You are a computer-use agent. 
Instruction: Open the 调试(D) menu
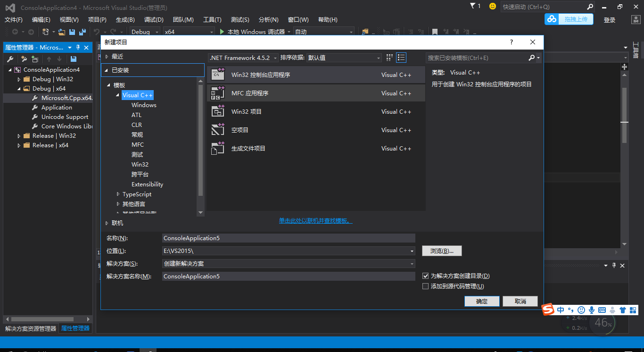pyautogui.click(x=154, y=19)
